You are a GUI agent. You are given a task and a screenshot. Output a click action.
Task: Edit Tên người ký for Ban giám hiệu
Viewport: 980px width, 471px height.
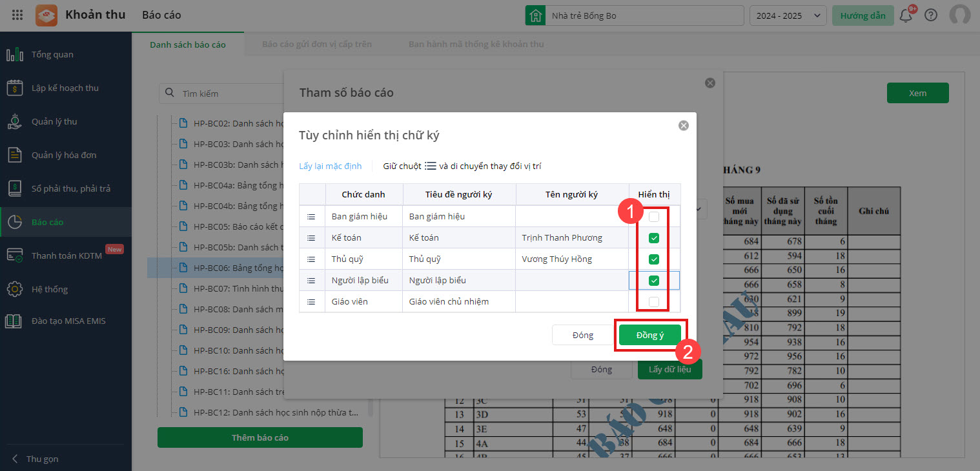[573, 217]
